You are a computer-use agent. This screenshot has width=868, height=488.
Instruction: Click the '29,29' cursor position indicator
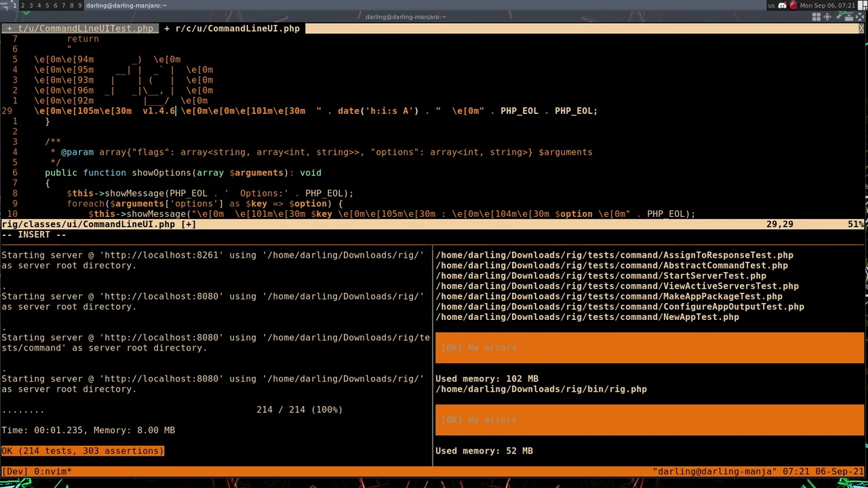pyautogui.click(x=780, y=224)
